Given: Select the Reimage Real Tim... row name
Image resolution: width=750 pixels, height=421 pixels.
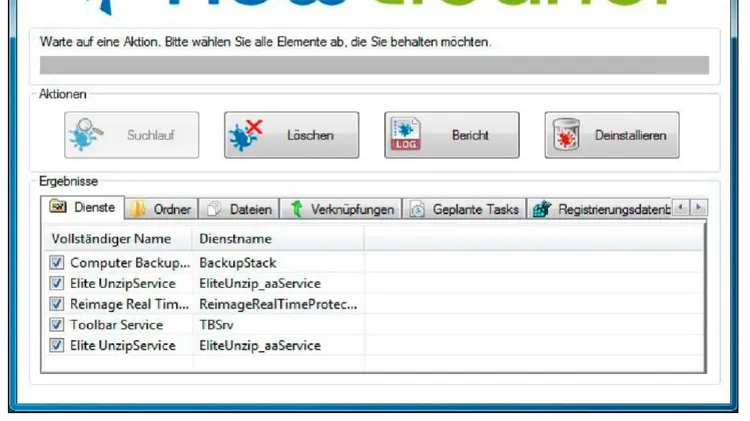Looking at the screenshot, I should pyautogui.click(x=130, y=304).
